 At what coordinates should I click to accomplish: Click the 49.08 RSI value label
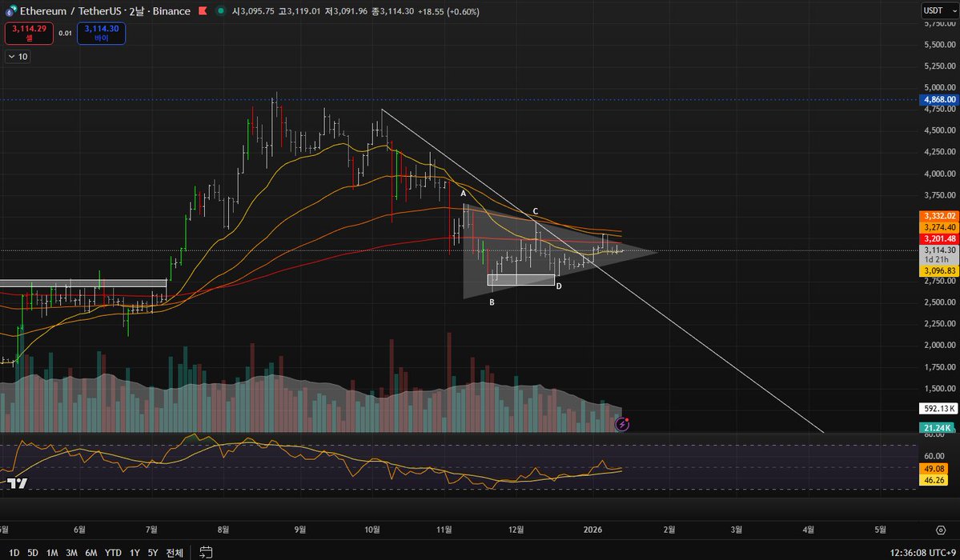(x=934, y=469)
